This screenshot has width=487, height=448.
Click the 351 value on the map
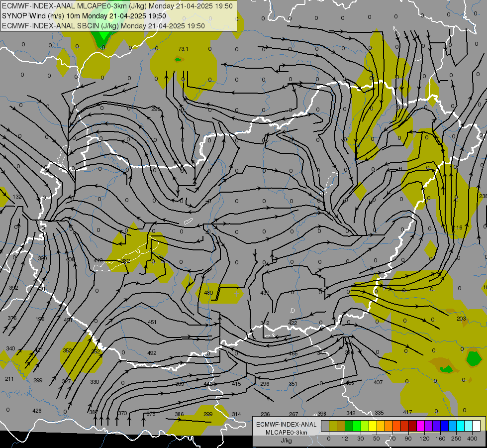[293, 384]
